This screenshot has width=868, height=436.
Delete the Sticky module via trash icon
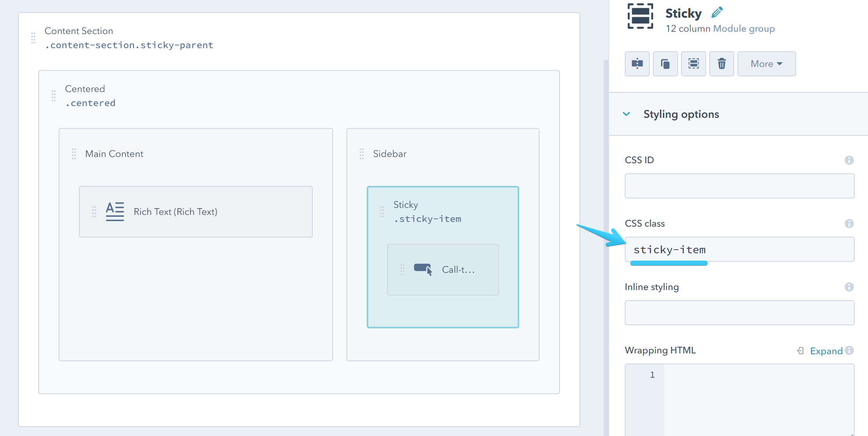pyautogui.click(x=721, y=63)
